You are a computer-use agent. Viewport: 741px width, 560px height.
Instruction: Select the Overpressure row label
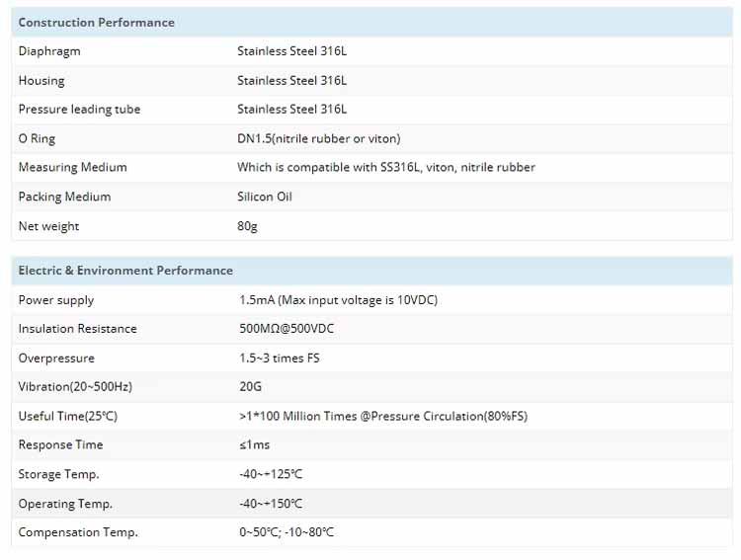pos(56,359)
